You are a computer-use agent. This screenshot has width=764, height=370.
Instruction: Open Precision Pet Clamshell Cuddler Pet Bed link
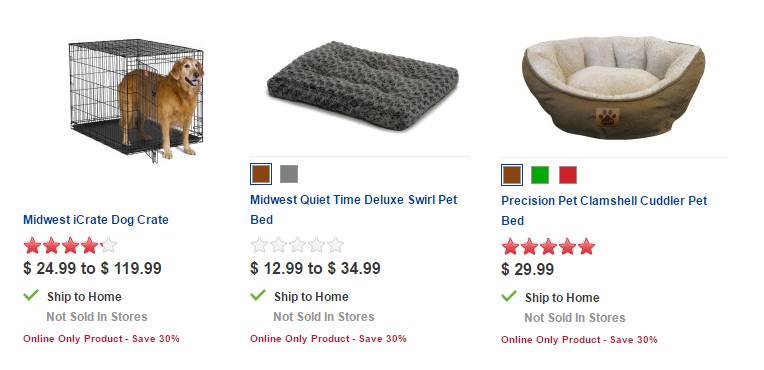pos(604,211)
